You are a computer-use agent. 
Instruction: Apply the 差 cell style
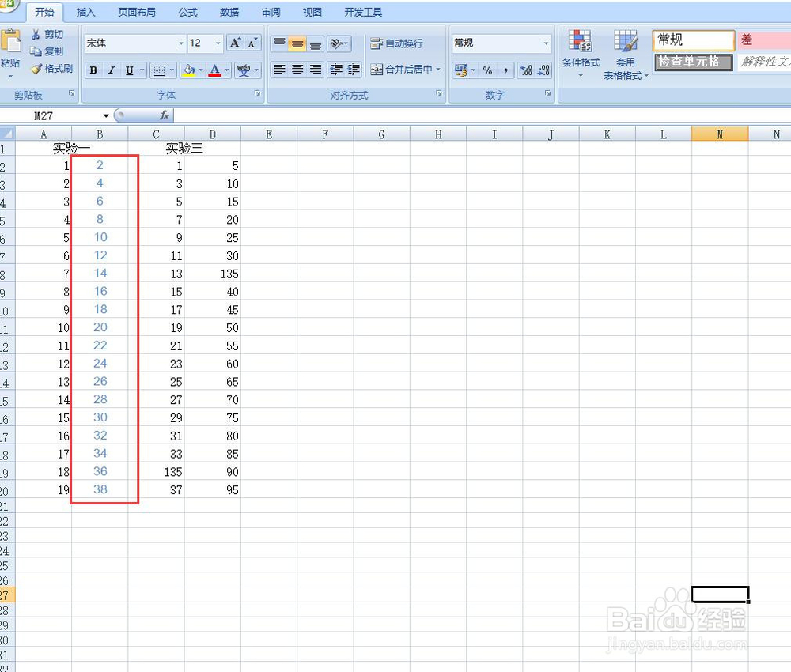pos(764,40)
